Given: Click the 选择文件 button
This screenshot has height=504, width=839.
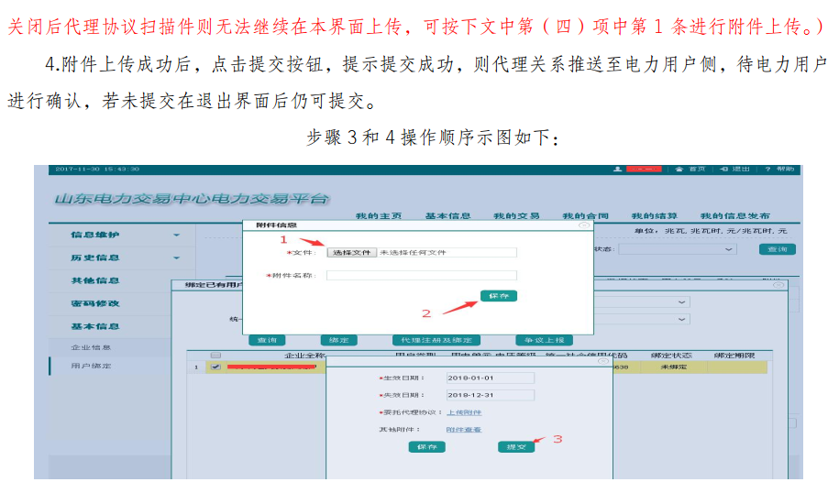Looking at the screenshot, I should pos(351,252).
